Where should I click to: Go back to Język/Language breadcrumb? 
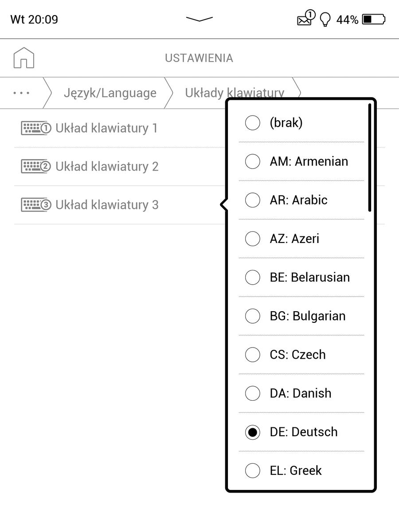[x=110, y=93]
